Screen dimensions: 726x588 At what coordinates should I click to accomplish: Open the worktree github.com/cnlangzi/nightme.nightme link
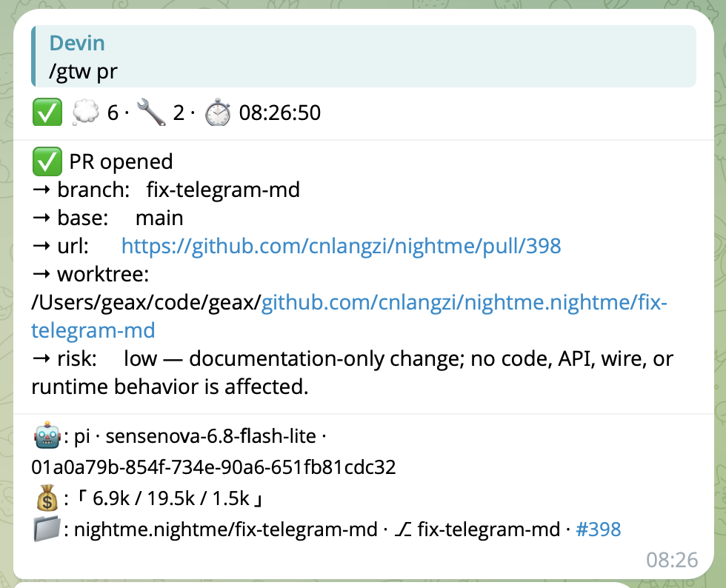[x=349, y=316]
